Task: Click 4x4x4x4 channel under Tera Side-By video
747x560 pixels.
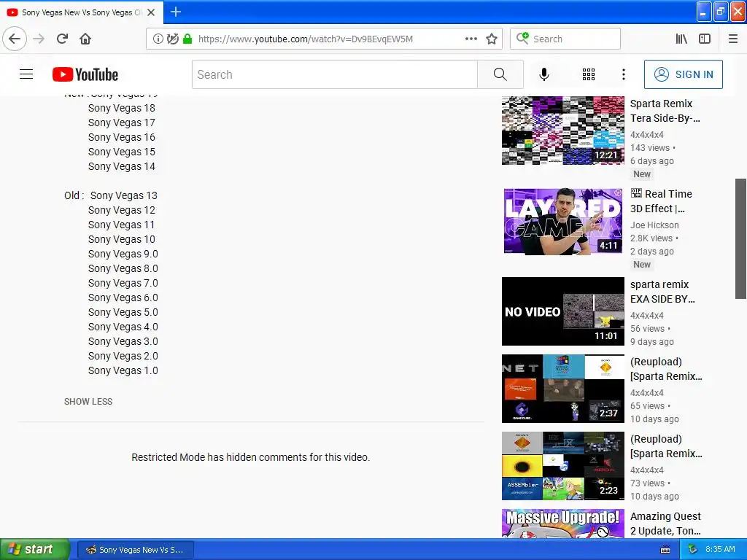Action: [x=646, y=135]
